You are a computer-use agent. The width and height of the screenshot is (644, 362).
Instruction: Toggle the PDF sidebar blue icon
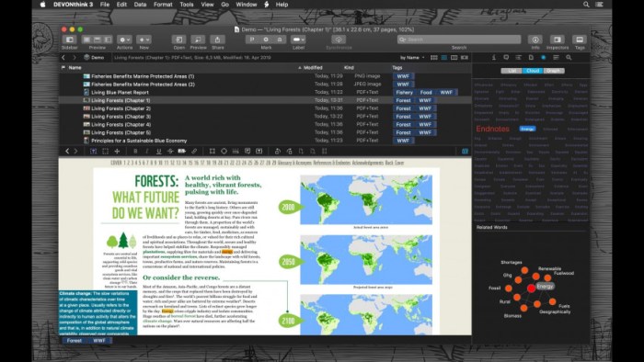[x=465, y=152]
